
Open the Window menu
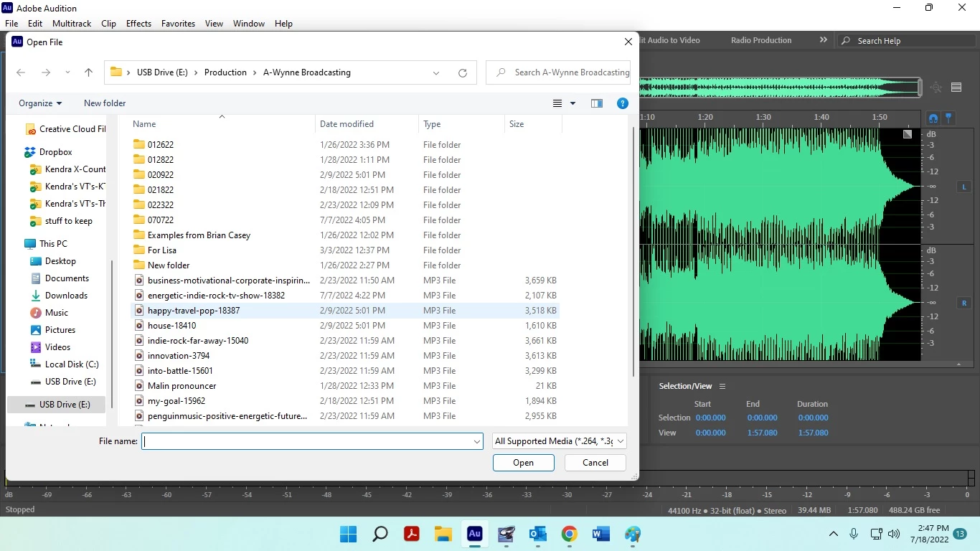[x=249, y=24]
